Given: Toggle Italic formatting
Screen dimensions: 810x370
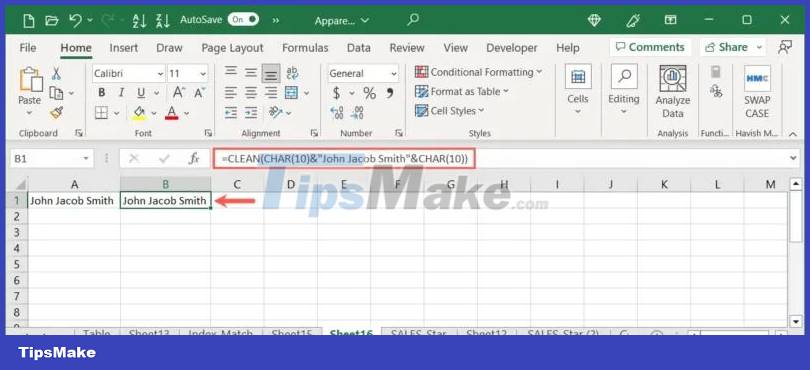Looking at the screenshot, I should pos(121,93).
